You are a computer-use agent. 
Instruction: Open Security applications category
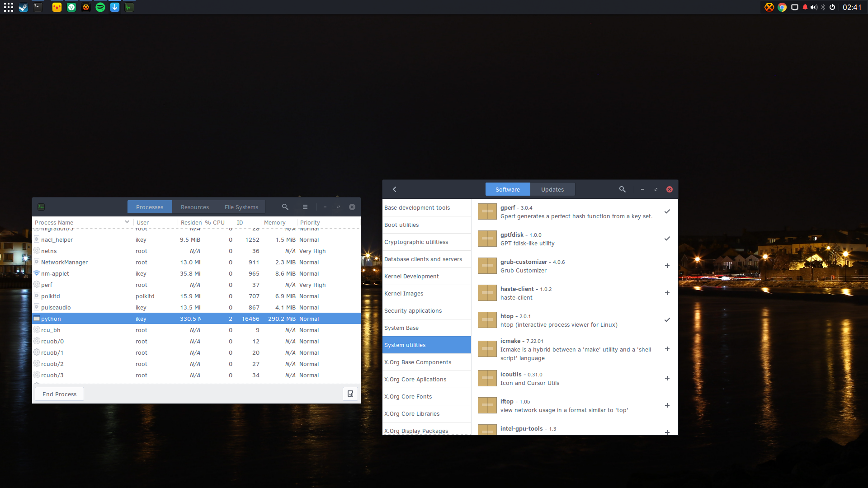click(x=427, y=311)
